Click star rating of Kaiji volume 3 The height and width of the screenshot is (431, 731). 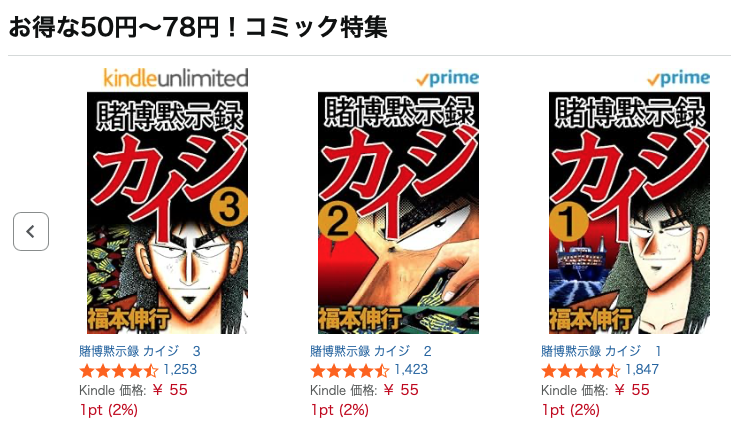coord(119,371)
